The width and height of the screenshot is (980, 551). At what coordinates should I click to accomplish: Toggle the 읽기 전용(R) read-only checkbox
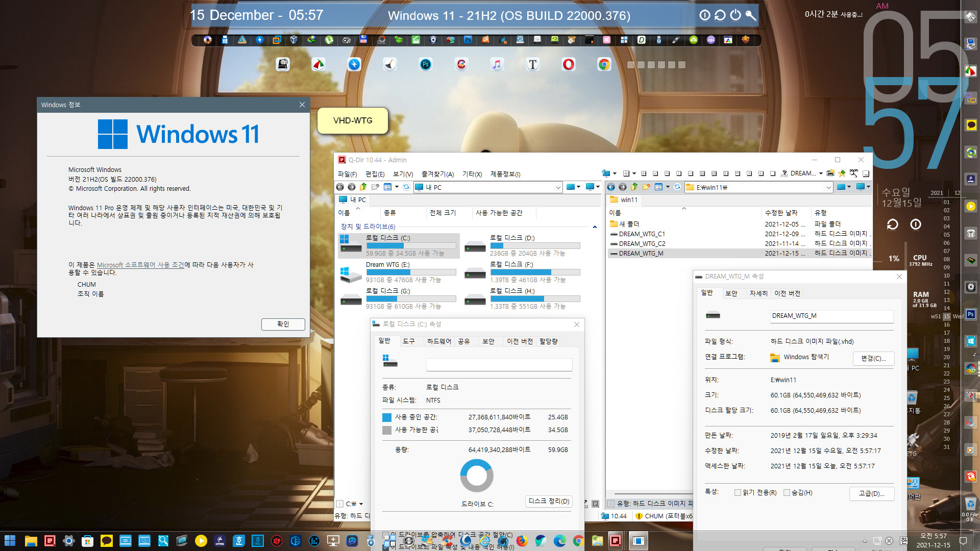(x=738, y=492)
